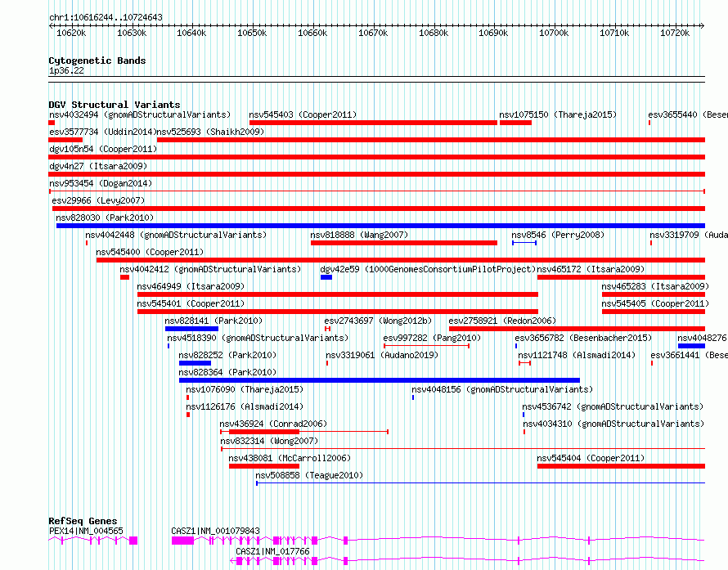Click the nsv818888 (Wang2007) label
The height and width of the screenshot is (570, 728).
(359, 235)
